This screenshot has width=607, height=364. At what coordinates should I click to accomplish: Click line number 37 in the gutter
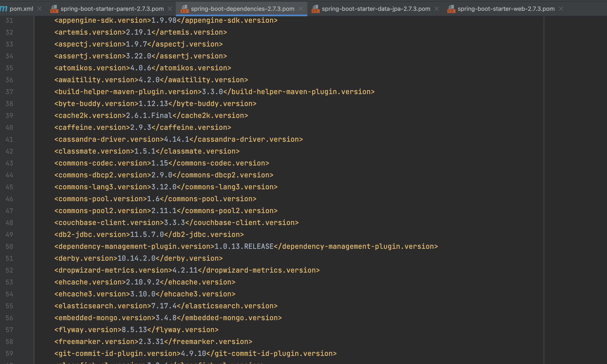pyautogui.click(x=9, y=92)
